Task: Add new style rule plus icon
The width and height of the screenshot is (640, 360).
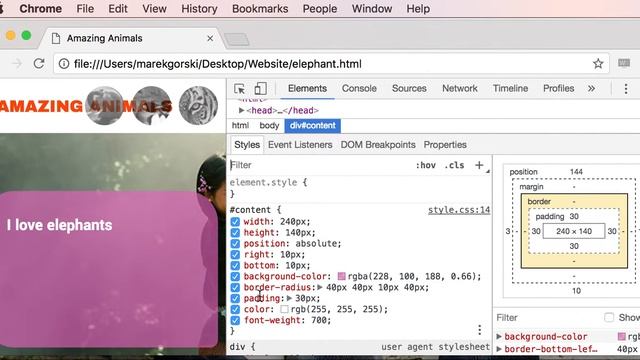Action: coord(479,165)
